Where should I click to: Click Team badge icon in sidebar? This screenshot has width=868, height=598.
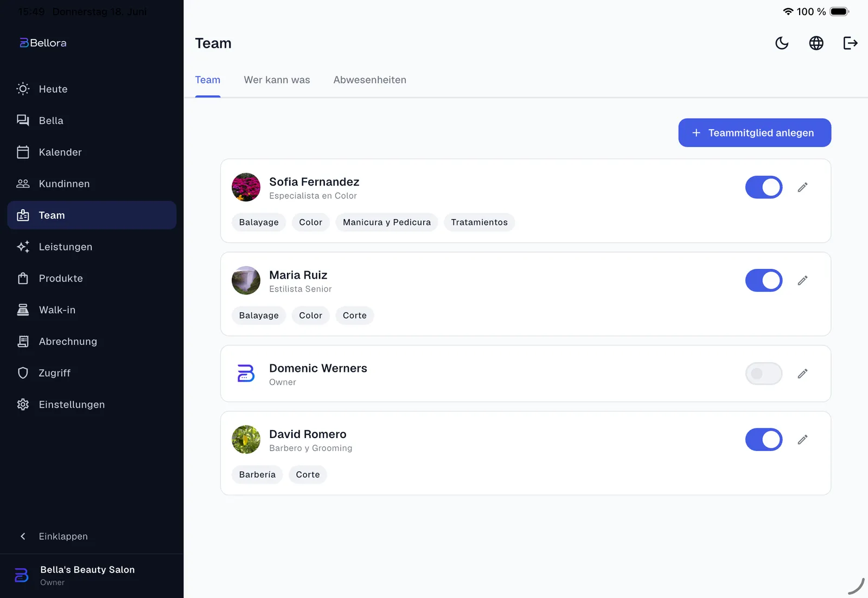[x=23, y=215]
